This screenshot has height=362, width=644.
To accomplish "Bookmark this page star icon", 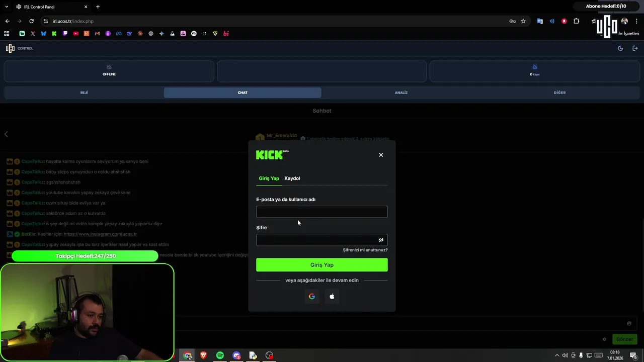I will pyautogui.click(x=523, y=21).
